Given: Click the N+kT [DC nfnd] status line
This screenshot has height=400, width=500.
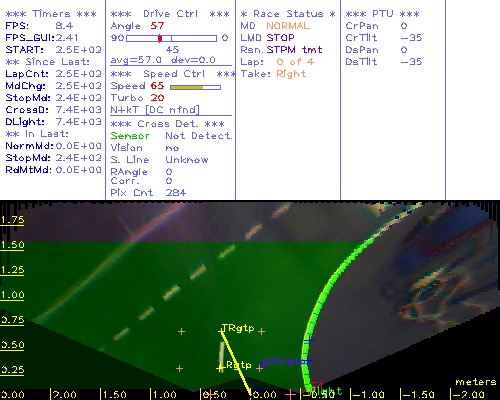Looking at the screenshot, I should click(x=155, y=110).
